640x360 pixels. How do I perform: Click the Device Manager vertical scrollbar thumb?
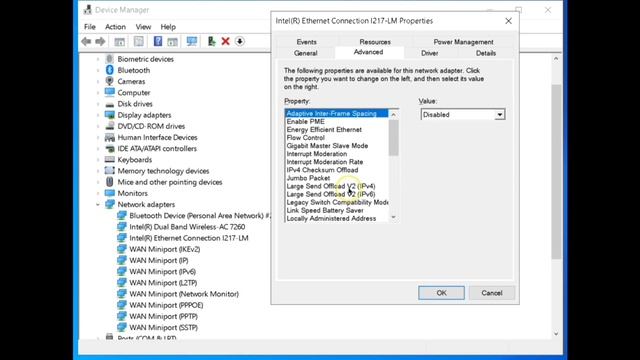pos(556,171)
